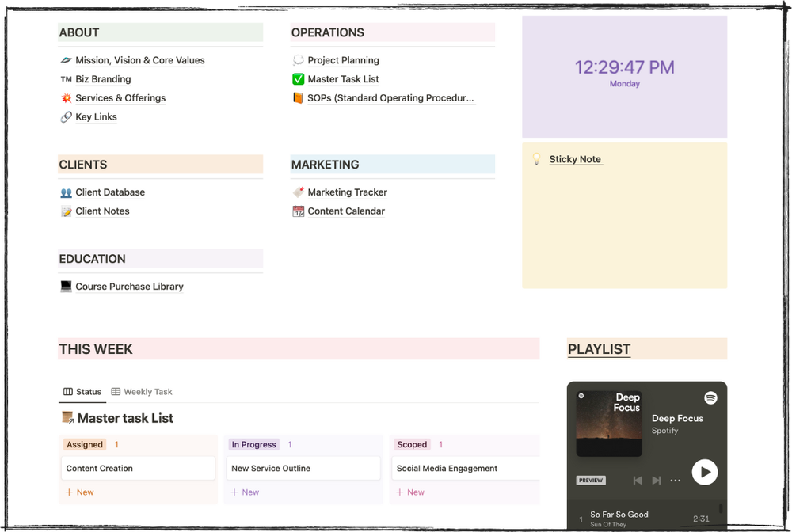Open the SOPs folder icon
Image resolution: width=792 pixels, height=532 pixels.
point(299,98)
